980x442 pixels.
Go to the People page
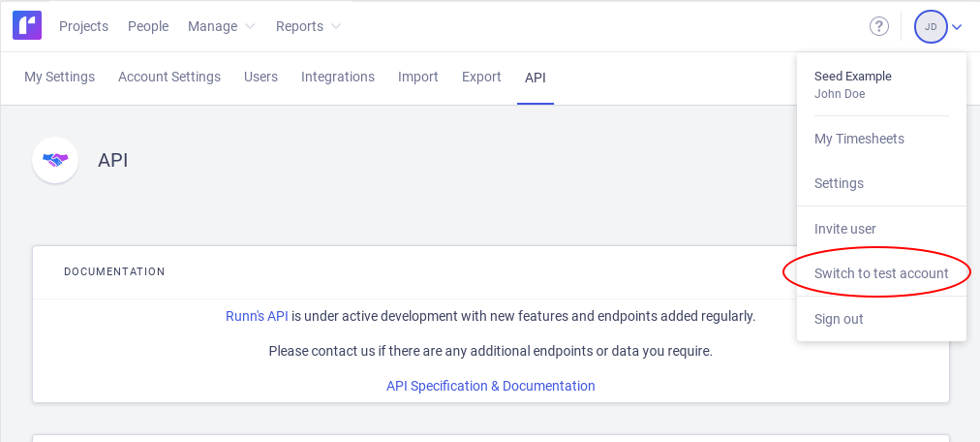point(148,26)
